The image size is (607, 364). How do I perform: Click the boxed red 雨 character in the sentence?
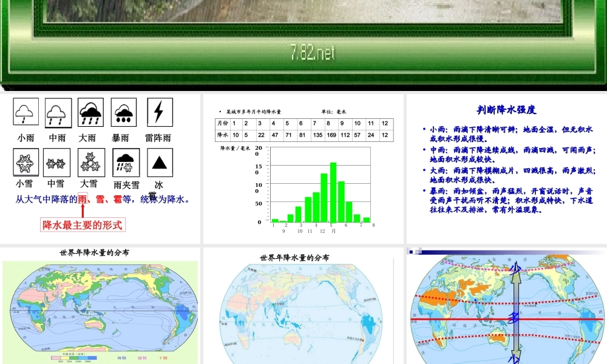click(83, 199)
